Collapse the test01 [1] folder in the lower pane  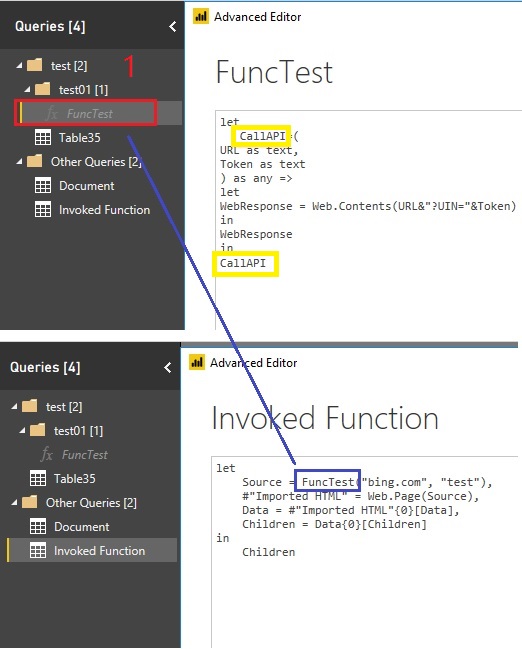point(22,430)
